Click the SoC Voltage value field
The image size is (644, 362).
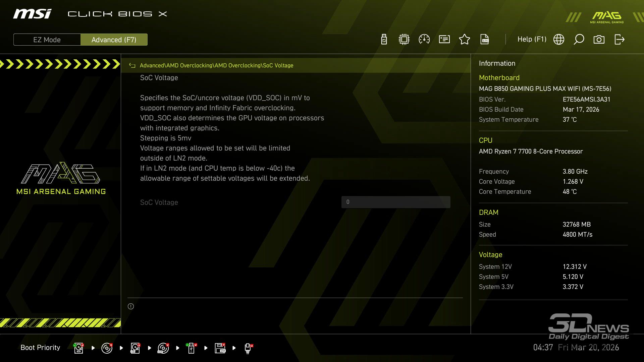point(396,202)
